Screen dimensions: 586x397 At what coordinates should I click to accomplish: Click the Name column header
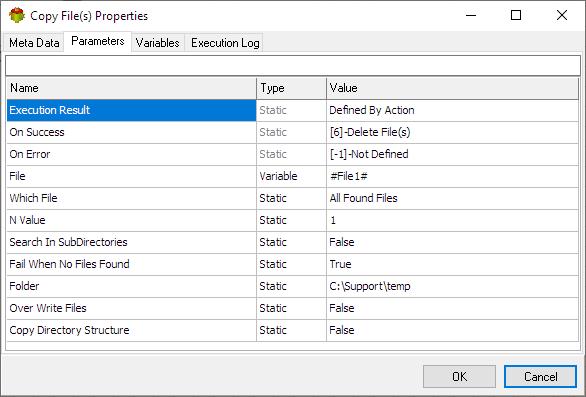click(132, 88)
